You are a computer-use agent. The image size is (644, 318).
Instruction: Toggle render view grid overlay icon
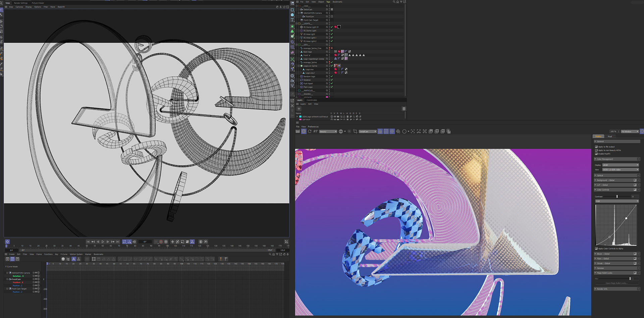[x=386, y=132]
